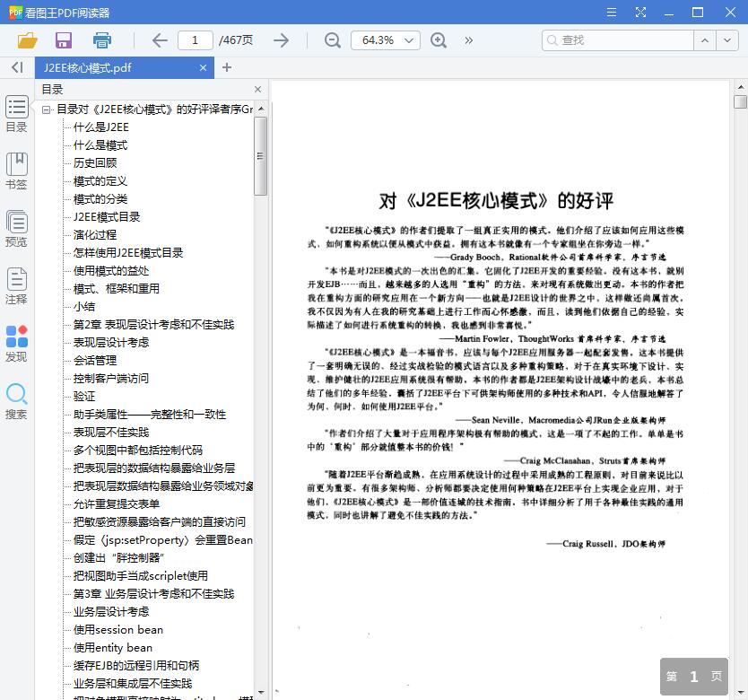Screen dimensions: 748x700
Task: Select outline entry 什么是模式
Action: click(x=100, y=145)
